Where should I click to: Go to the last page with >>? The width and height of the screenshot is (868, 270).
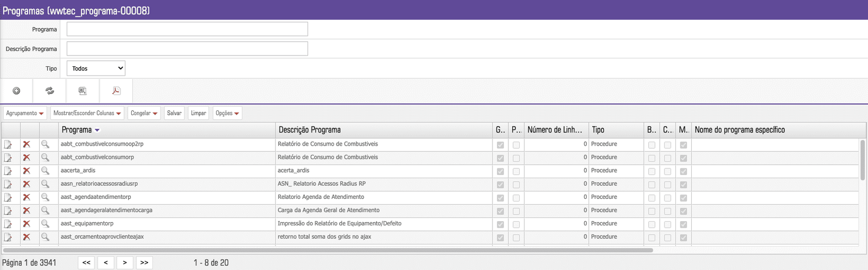coord(144,262)
